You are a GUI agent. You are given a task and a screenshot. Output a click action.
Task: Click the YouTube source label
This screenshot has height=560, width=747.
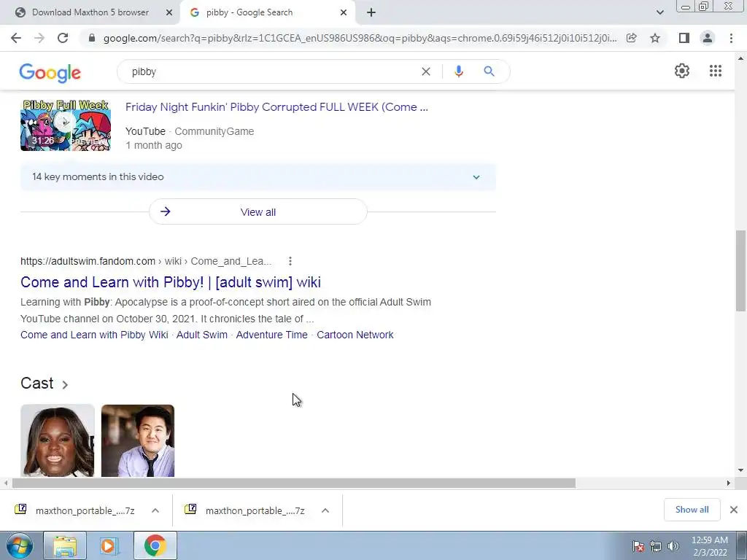(x=145, y=131)
